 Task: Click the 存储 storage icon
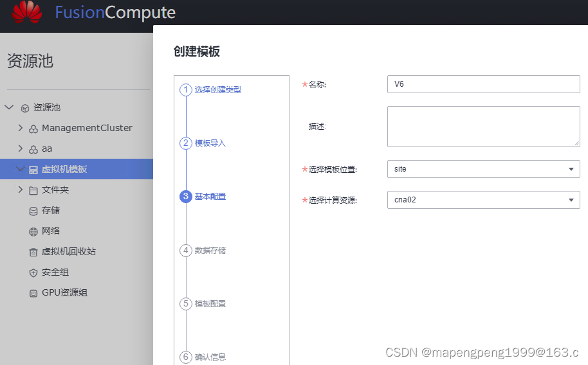click(33, 211)
